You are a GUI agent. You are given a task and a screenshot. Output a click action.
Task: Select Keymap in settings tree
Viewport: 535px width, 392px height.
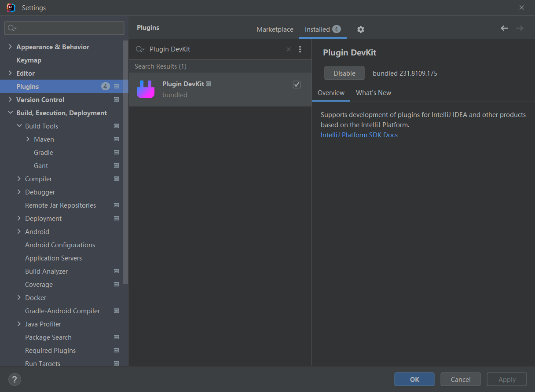[x=29, y=60]
